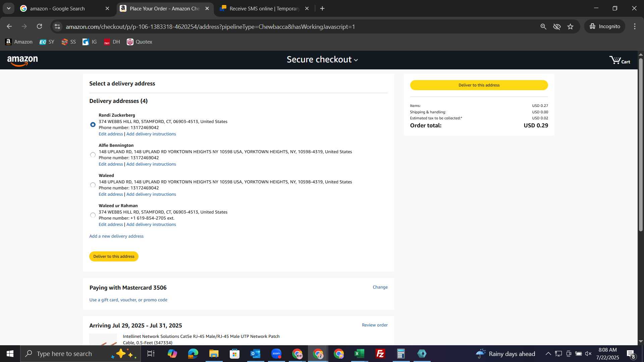This screenshot has height=362, width=644.
Task: Switch to Place Your Order Amazon tab
Action: click(164, 8)
